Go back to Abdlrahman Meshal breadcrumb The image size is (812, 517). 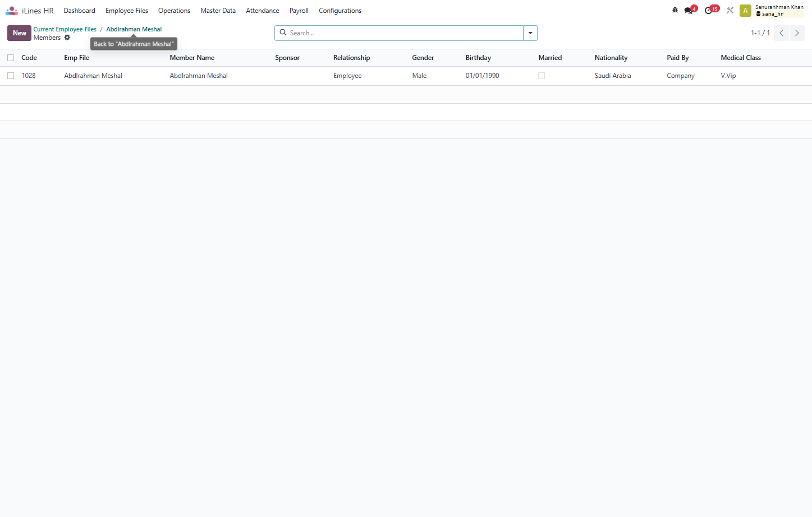134,29
